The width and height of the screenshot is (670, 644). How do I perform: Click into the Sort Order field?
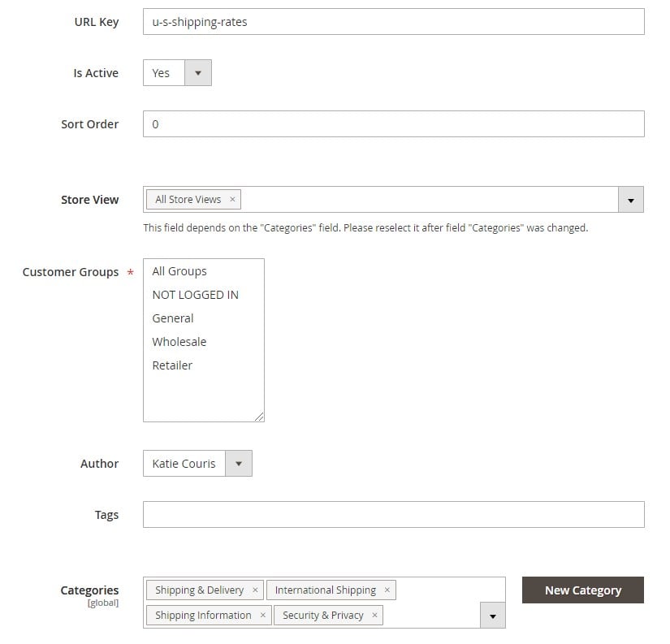tap(394, 124)
